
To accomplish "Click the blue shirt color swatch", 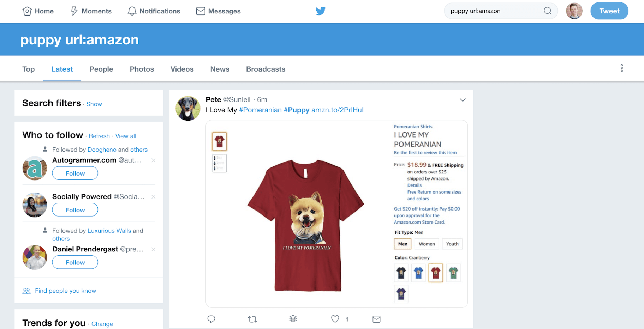I will coord(418,273).
